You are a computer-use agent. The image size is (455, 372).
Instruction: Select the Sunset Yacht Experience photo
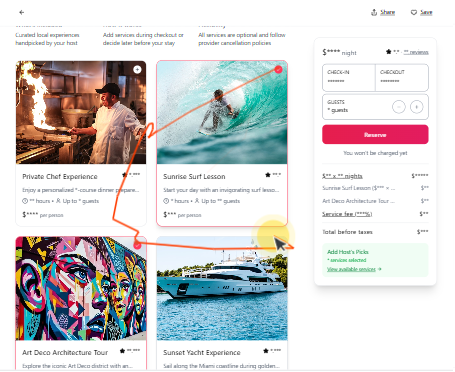tap(222, 289)
